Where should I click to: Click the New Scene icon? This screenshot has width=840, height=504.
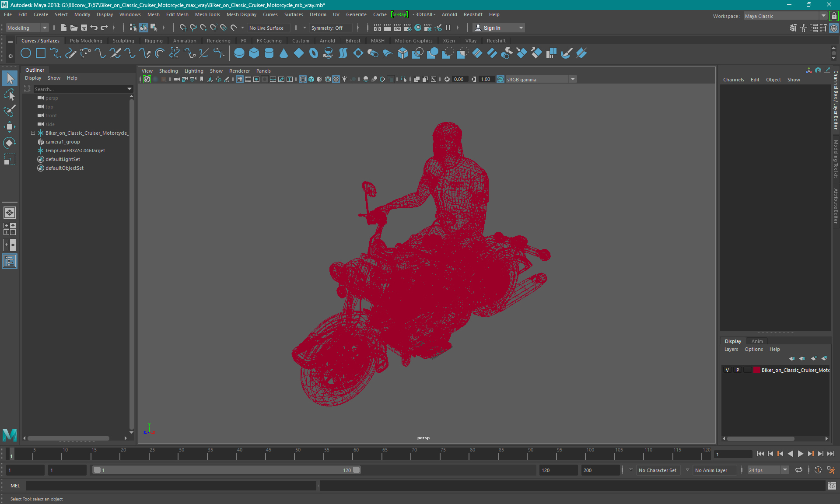tap(64, 28)
